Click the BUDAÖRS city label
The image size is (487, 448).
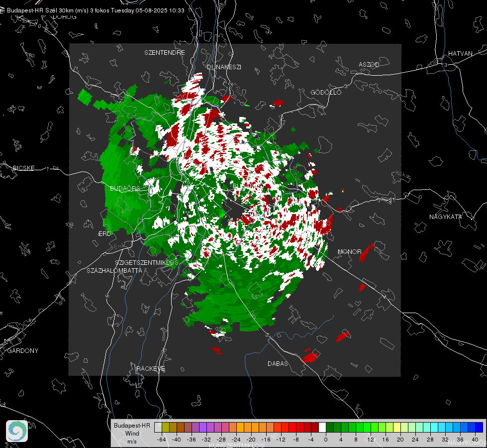(125, 188)
